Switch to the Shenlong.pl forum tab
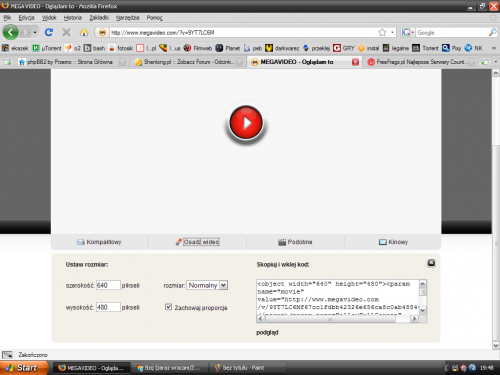 tap(188, 62)
